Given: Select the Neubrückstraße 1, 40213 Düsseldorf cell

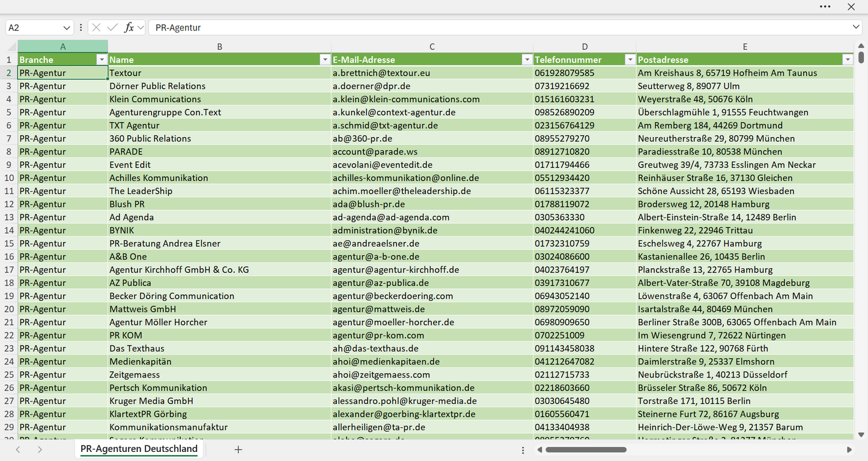Looking at the screenshot, I should click(x=745, y=374).
